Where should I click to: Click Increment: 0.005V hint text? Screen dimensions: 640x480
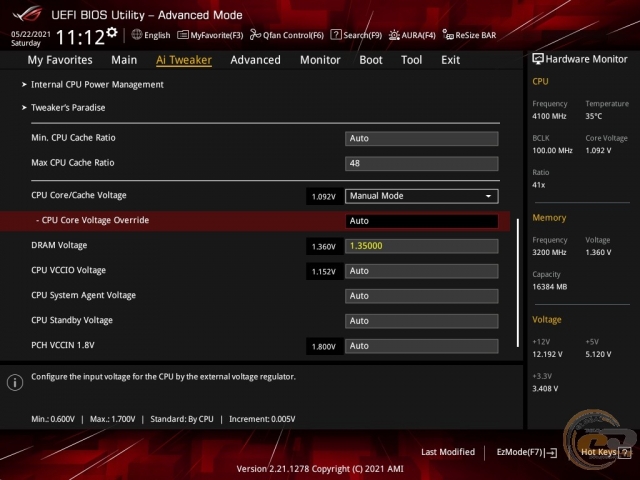[x=262, y=419]
